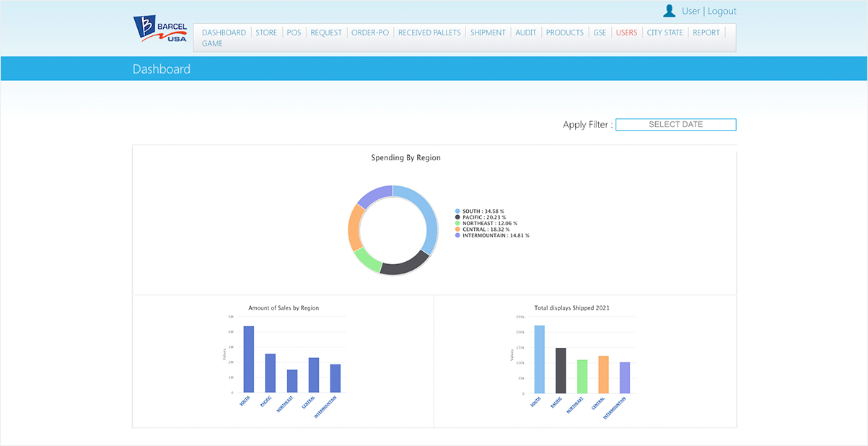Toggle the INTERMOUNTAIN : 14.81 % legend entry

[492, 235]
